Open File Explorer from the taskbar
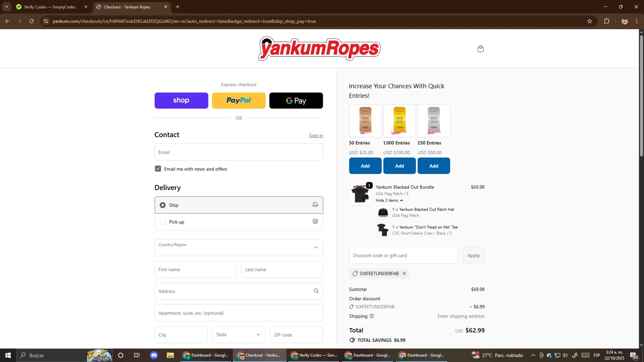 pyautogui.click(x=170, y=355)
